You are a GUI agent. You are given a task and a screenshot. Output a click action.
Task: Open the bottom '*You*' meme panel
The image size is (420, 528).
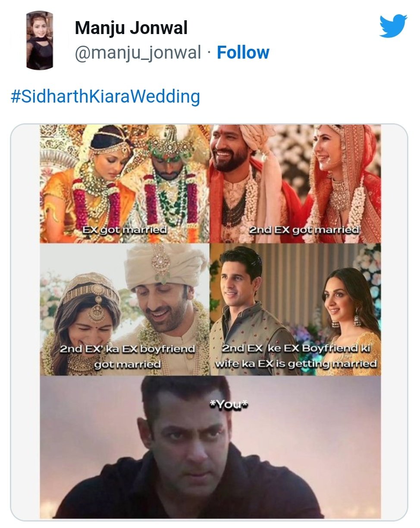click(x=210, y=447)
